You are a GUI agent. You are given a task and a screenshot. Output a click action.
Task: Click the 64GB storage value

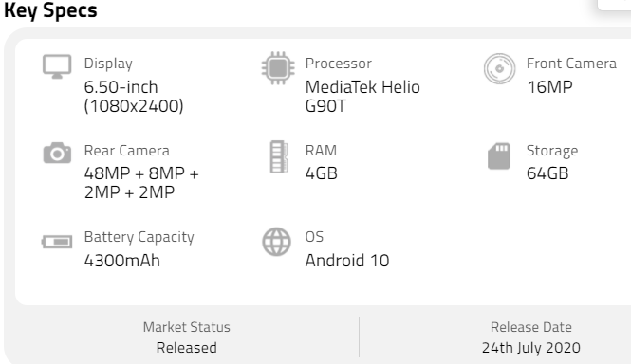pos(547,173)
